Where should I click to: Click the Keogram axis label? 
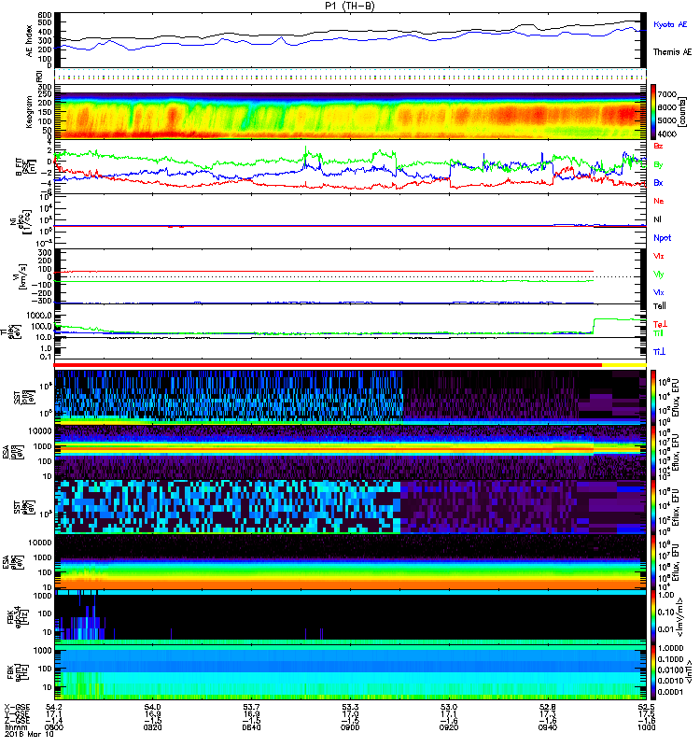pos(29,112)
